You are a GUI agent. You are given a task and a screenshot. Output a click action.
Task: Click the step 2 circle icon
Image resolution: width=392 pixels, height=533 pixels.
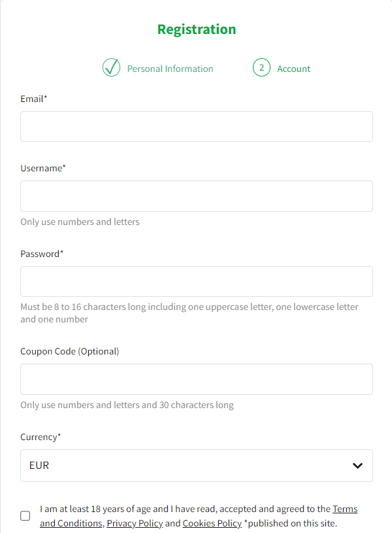tap(261, 67)
